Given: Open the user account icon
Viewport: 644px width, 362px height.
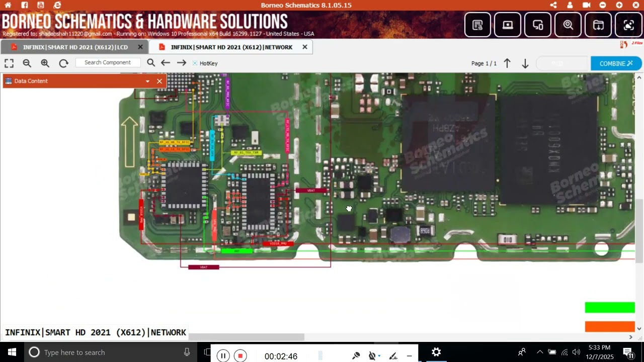Looking at the screenshot, I should tap(570, 5).
